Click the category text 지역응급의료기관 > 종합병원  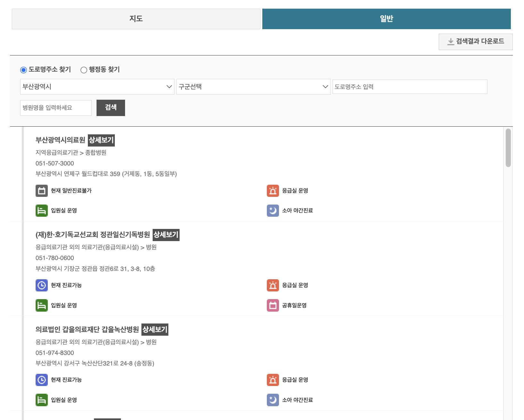pos(71,153)
